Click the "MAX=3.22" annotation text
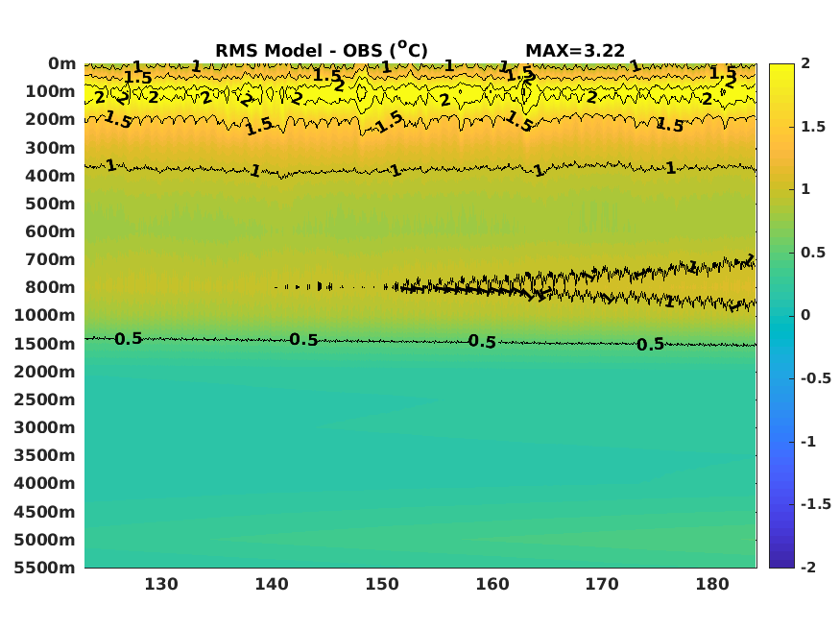The height and width of the screenshot is (630, 840). [x=575, y=51]
